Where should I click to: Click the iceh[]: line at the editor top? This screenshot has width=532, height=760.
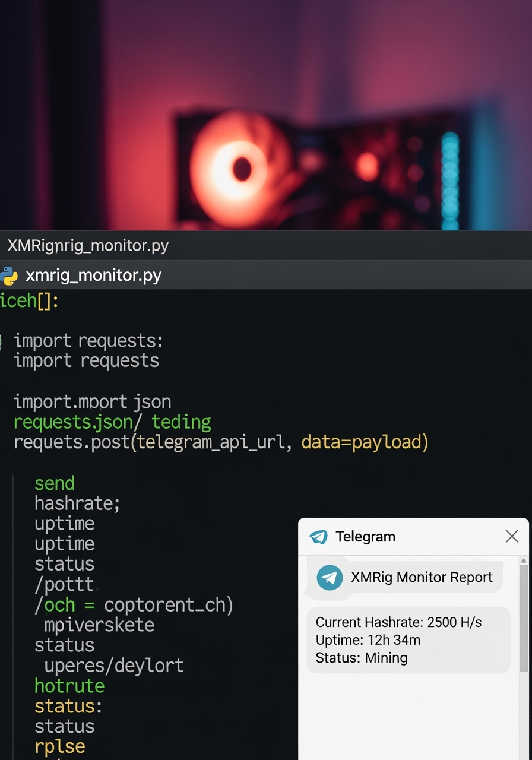30,301
